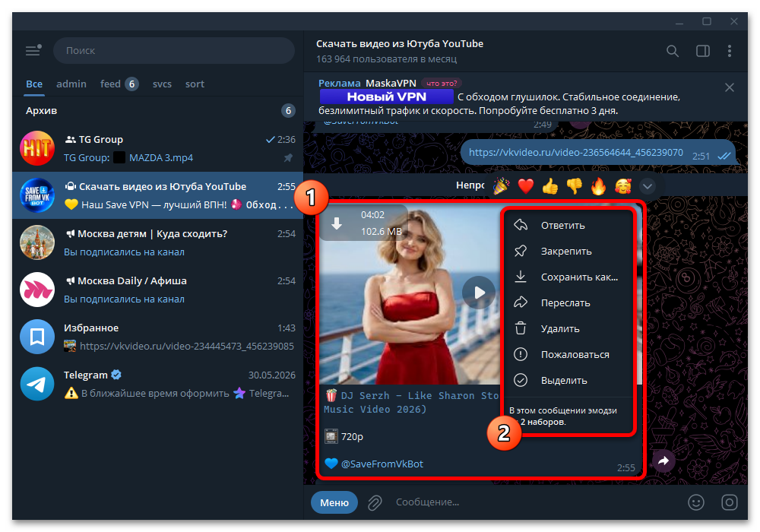
Task: Click the MaskaVPN ad sponsor name
Action: [391, 84]
